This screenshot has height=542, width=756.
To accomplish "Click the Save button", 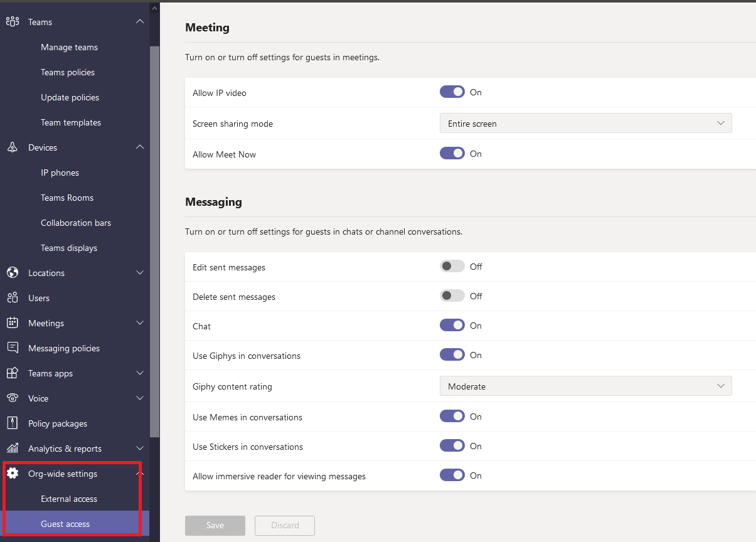I will [215, 526].
